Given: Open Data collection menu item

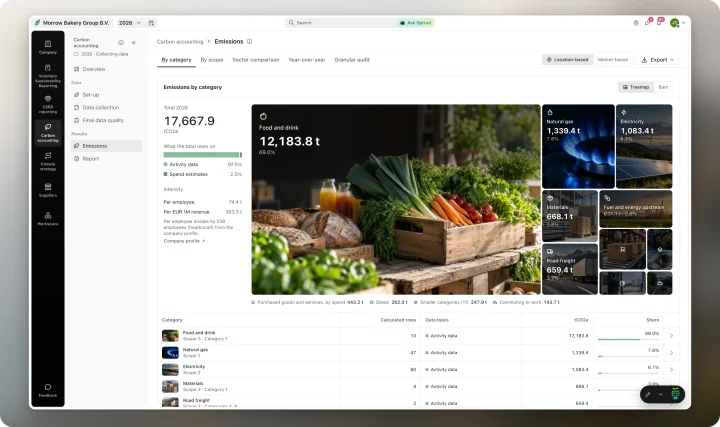Looking at the screenshot, I should coord(106,107).
